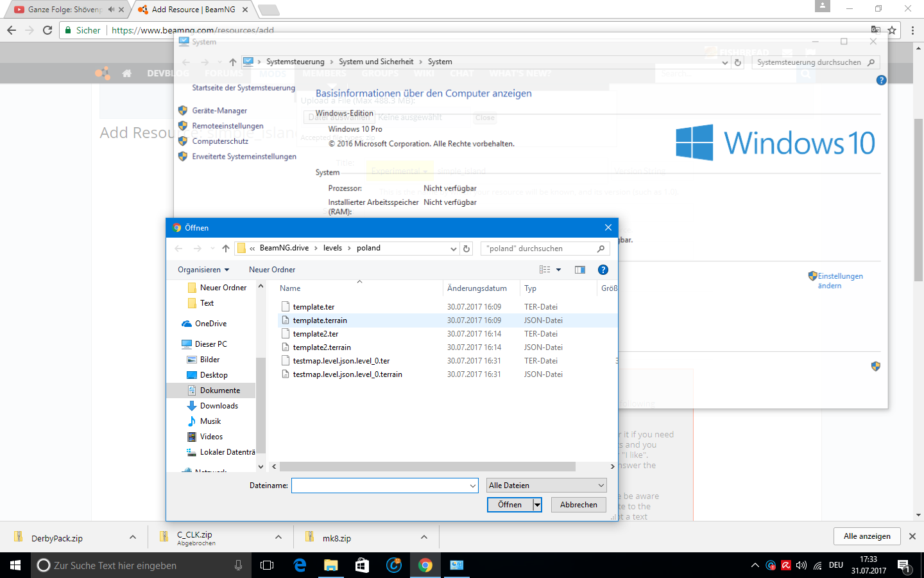This screenshot has width=924, height=578.
Task: Open mk8.zip download options arrow
Action: (x=424, y=538)
